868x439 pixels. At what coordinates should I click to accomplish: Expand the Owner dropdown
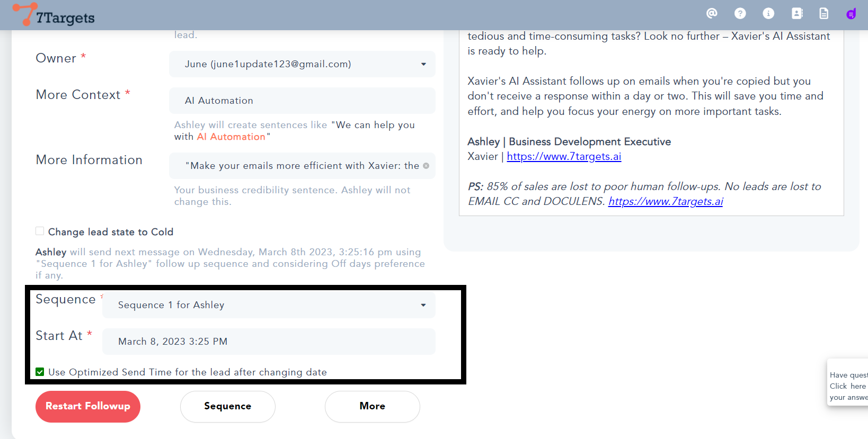point(302,64)
